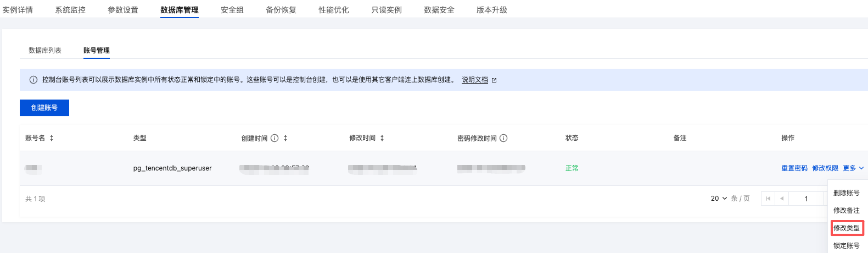Image resolution: width=868 pixels, height=253 pixels.
Task: Open the 20 条/页 page size dropdown
Action: [x=719, y=199]
